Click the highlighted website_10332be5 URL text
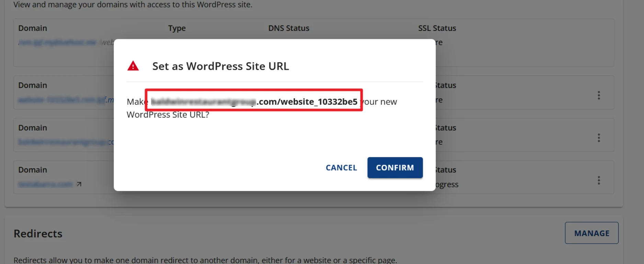 click(254, 102)
